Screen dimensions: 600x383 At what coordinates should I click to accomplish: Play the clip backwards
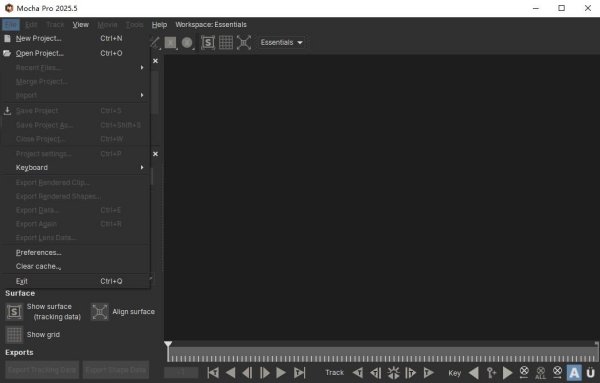coord(230,373)
